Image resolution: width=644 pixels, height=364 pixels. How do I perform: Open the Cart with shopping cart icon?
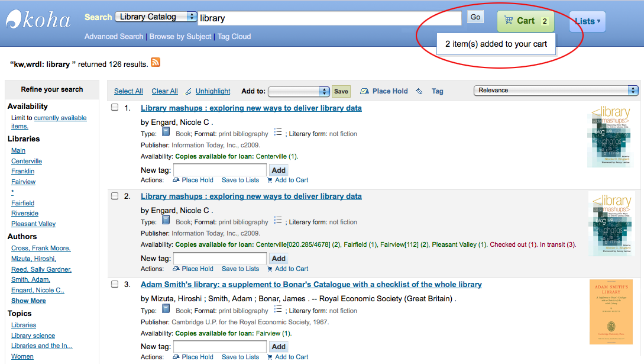[525, 21]
